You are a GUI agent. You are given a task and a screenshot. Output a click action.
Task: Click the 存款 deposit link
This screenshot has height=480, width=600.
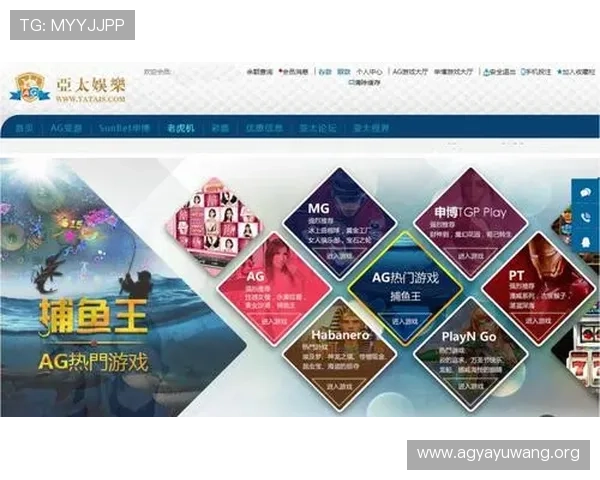click(324, 72)
